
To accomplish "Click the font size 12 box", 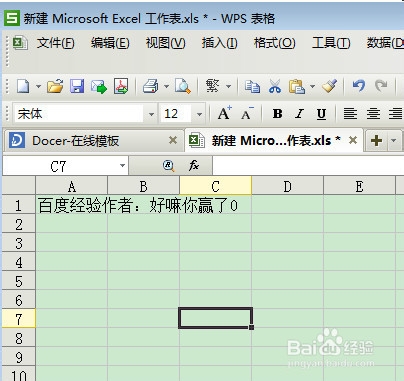I will point(176,114).
